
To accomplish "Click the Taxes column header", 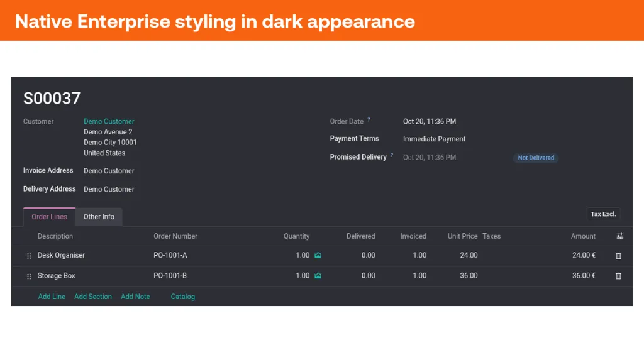I will coord(492,236).
